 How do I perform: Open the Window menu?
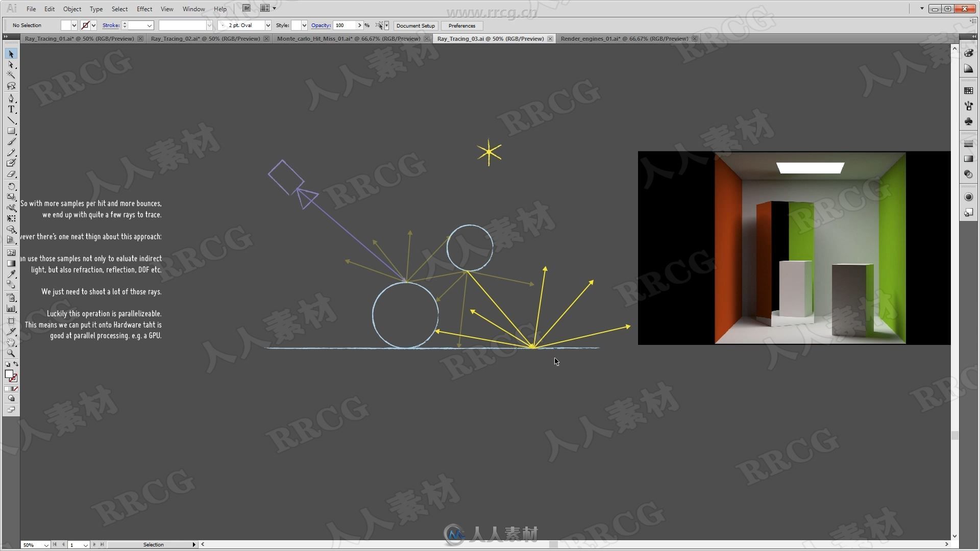tap(193, 9)
